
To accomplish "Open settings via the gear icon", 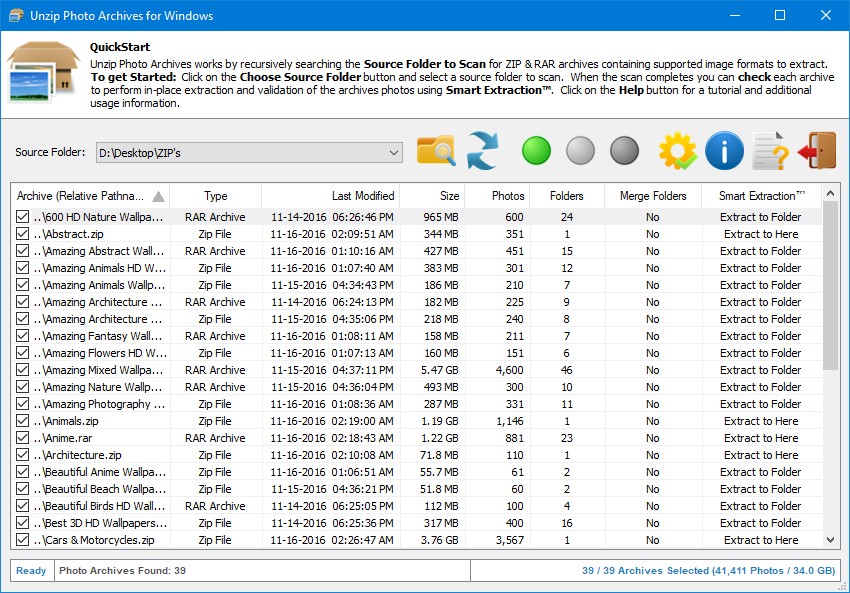I will tap(677, 152).
